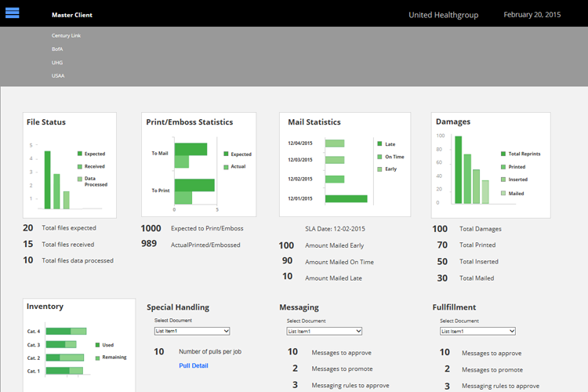Open Fullfillment Select Document dropdown
The width and height of the screenshot is (588, 392).
pyautogui.click(x=477, y=331)
